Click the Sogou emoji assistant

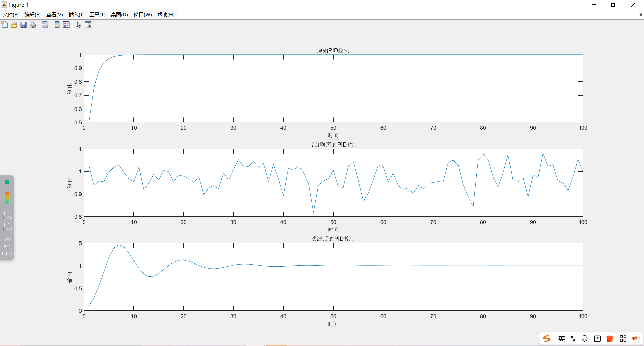pos(636,338)
